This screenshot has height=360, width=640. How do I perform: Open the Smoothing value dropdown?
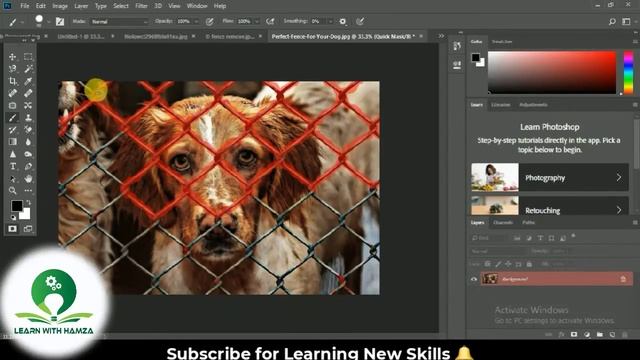[330, 21]
